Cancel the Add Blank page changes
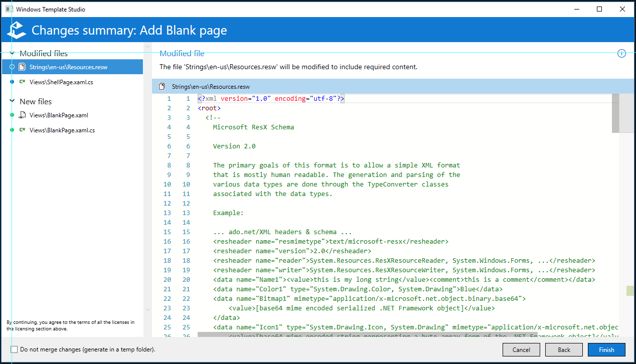The width and height of the screenshot is (636, 364). click(521, 349)
